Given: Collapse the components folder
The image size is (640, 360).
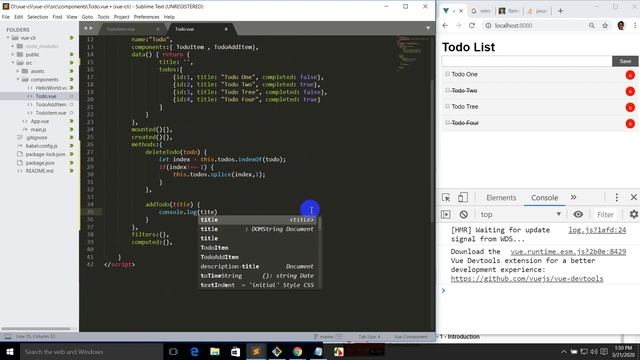Looking at the screenshot, I should coord(18,80).
